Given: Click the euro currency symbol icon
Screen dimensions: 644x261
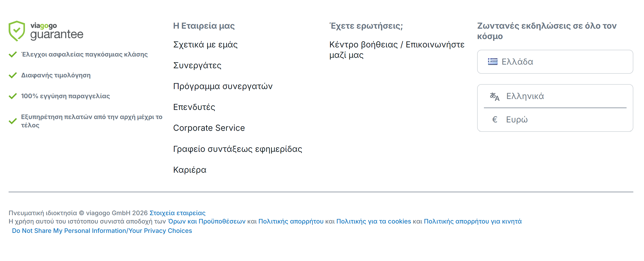Looking at the screenshot, I should coord(495,120).
